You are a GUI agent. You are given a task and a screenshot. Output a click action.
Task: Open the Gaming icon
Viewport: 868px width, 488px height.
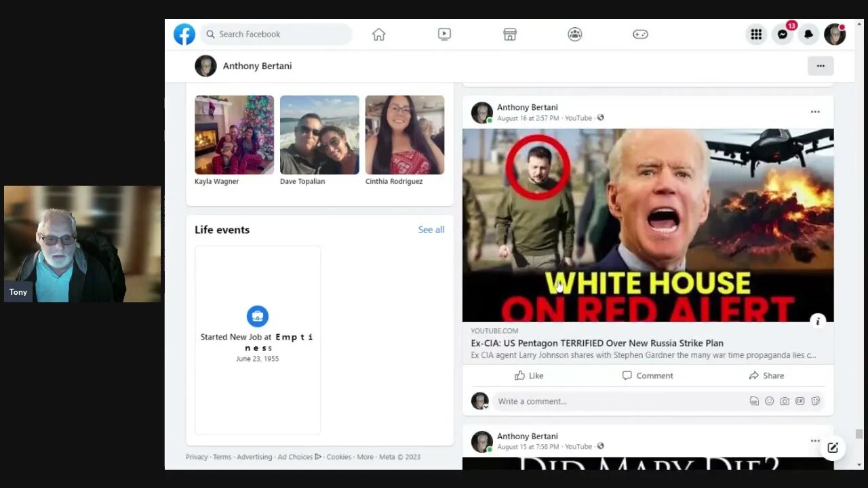[640, 35]
